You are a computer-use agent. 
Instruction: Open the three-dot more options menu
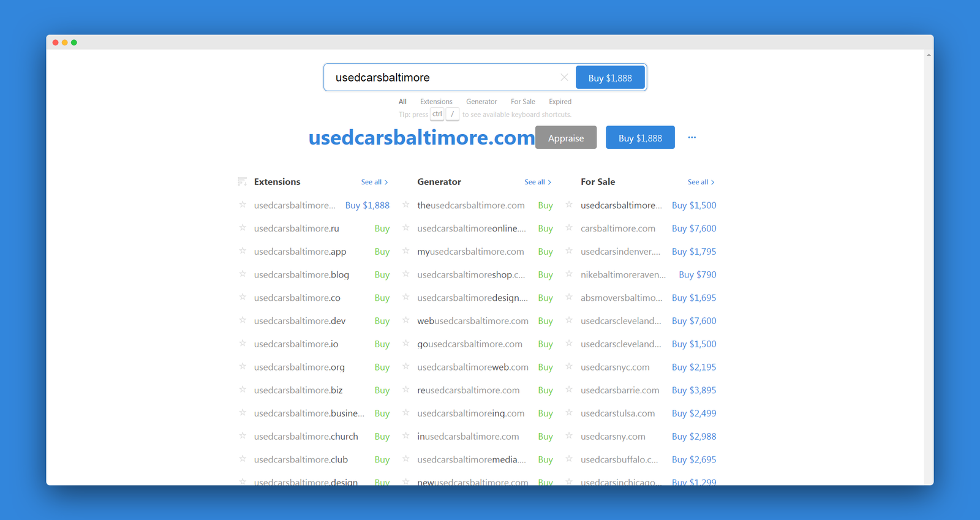click(692, 138)
